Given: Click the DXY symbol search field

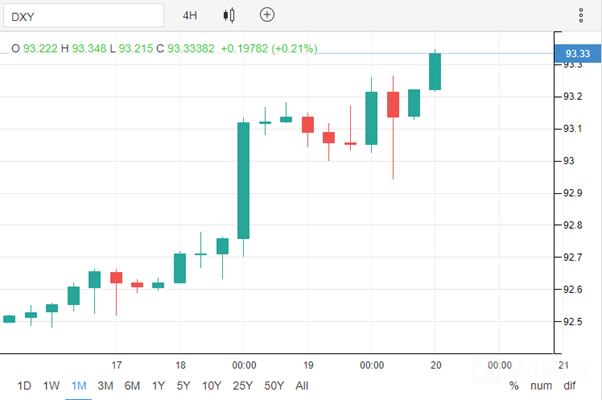Looking at the screenshot, I should 83,16.
